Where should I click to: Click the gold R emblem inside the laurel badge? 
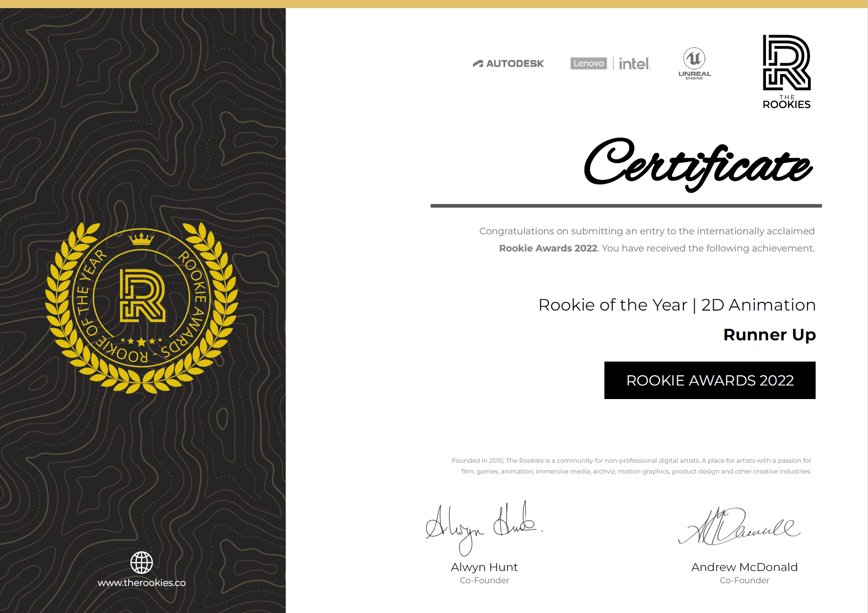click(x=143, y=295)
